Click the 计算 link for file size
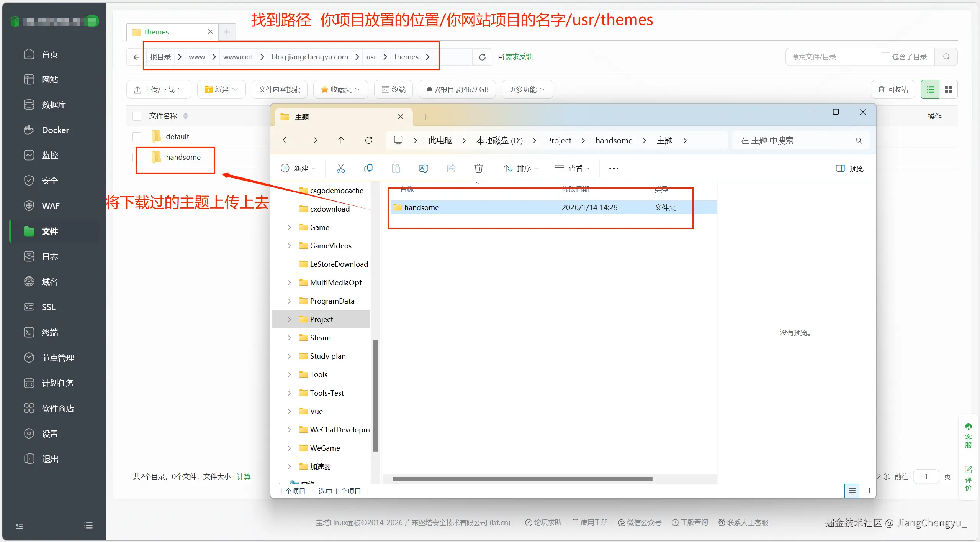 coord(243,476)
